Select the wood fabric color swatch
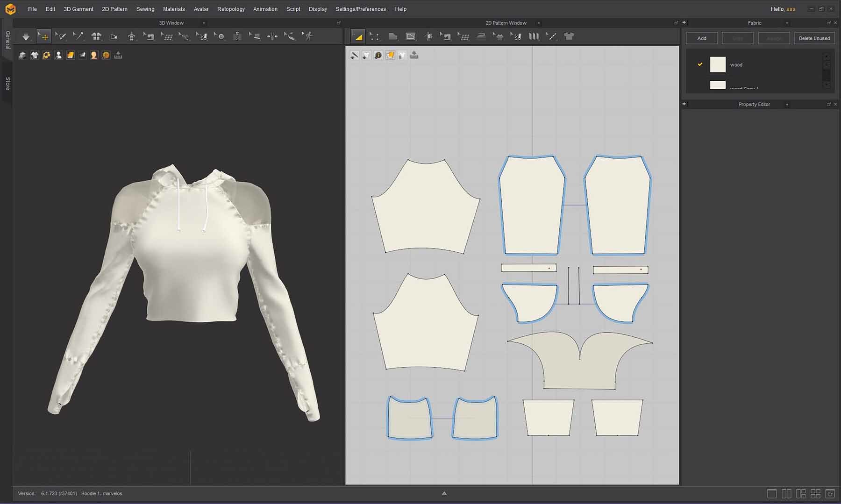Viewport: 841px width, 504px height. click(718, 64)
